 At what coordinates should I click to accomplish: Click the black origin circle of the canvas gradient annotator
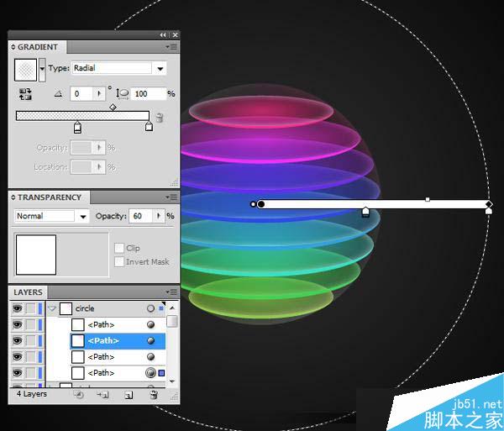tap(261, 204)
